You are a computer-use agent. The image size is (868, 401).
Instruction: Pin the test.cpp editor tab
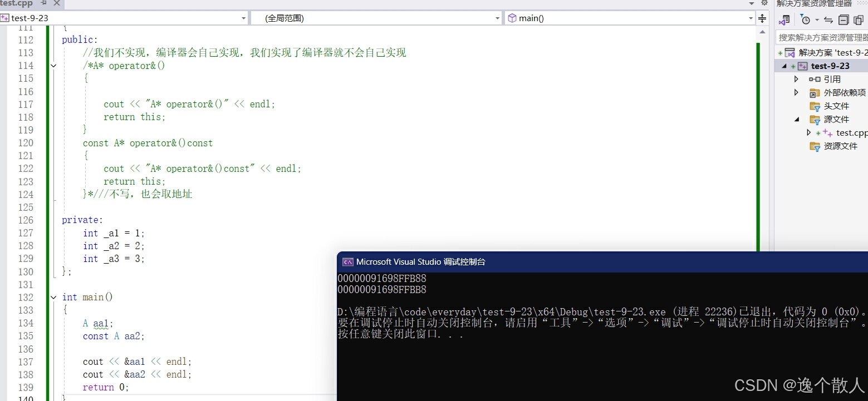tap(44, 3)
